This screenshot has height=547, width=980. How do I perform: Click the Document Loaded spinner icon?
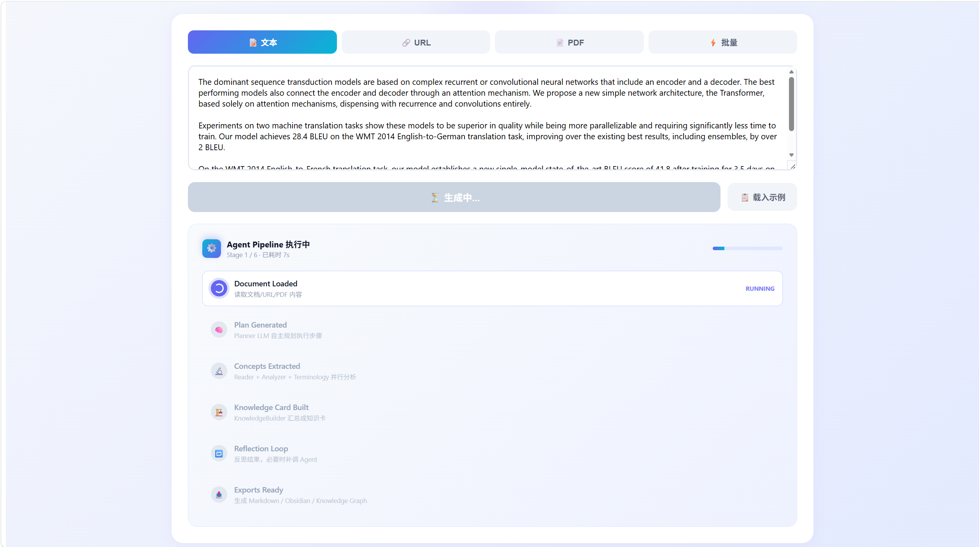tap(219, 288)
